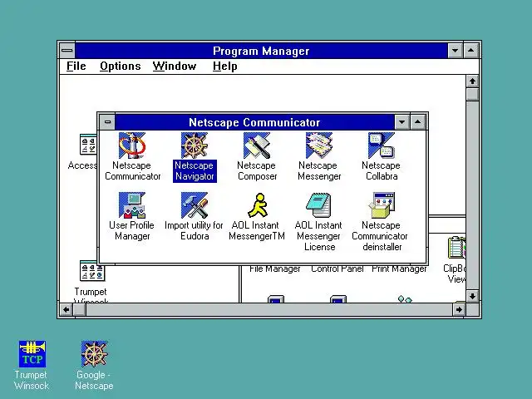Open Netscape Messenger mail icon
This screenshot has height=399, width=532.
[319, 145]
